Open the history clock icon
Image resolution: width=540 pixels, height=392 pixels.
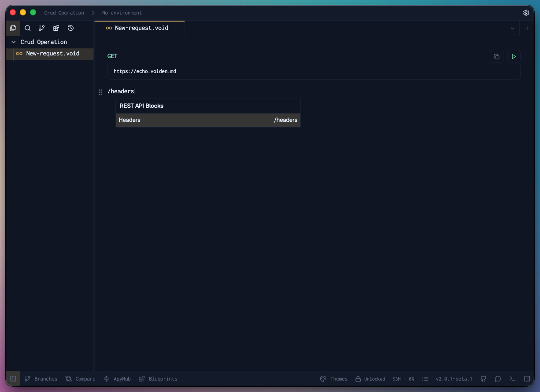point(70,28)
